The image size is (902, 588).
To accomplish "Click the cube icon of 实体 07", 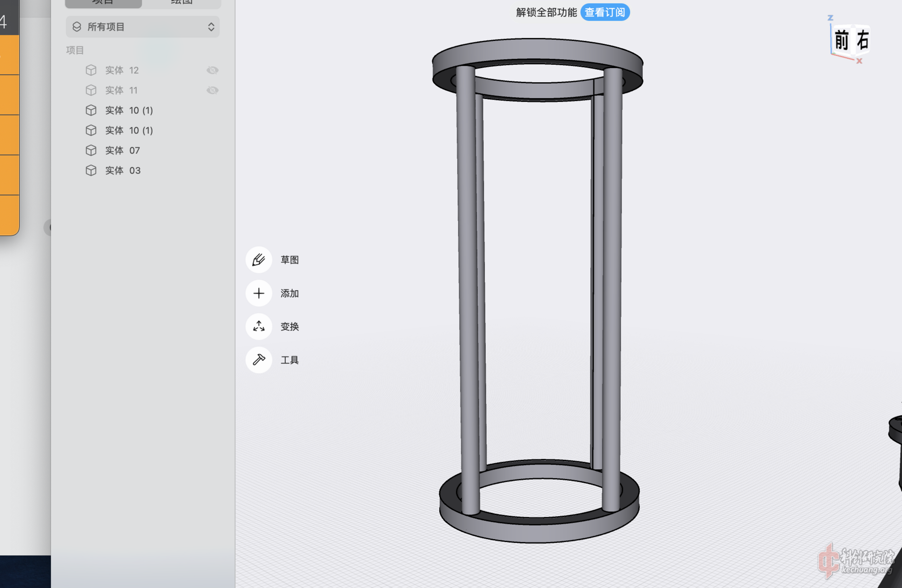I will pyautogui.click(x=91, y=150).
